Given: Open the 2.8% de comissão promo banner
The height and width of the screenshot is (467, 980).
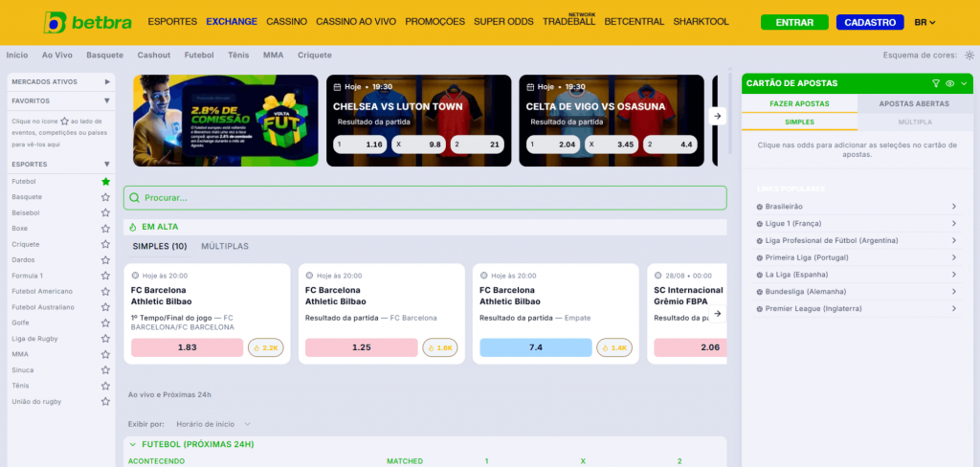Looking at the screenshot, I should pos(226,121).
